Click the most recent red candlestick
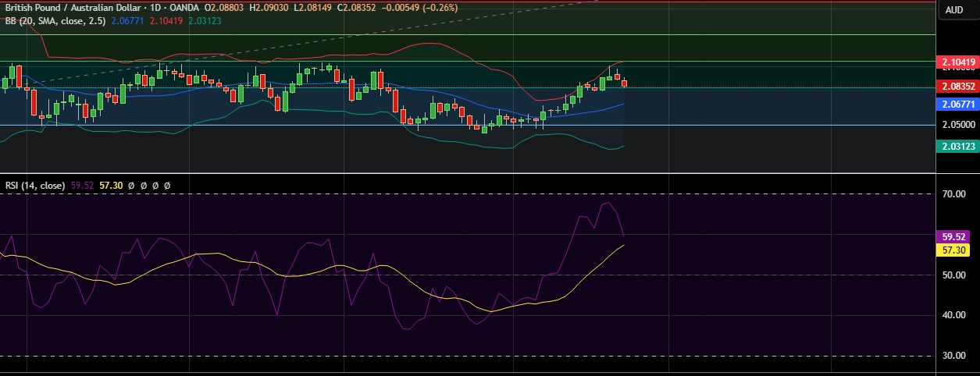 (x=624, y=83)
